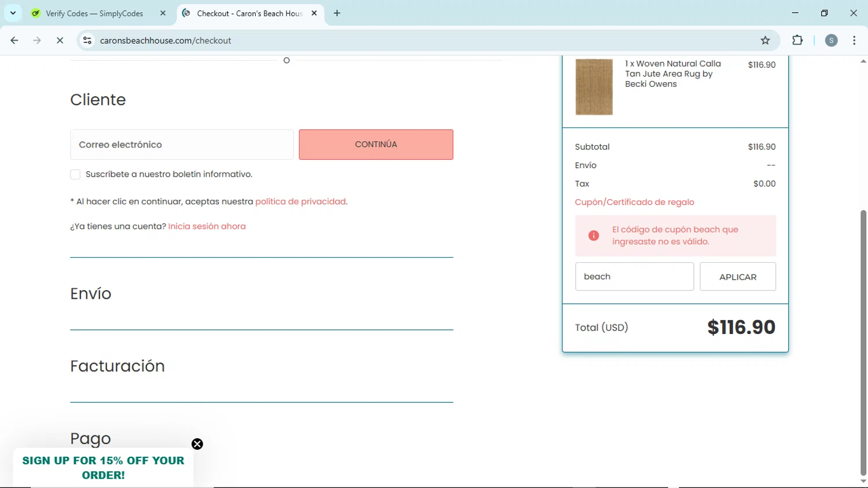
Task: Open the Chrome profile avatar
Action: coord(832,41)
